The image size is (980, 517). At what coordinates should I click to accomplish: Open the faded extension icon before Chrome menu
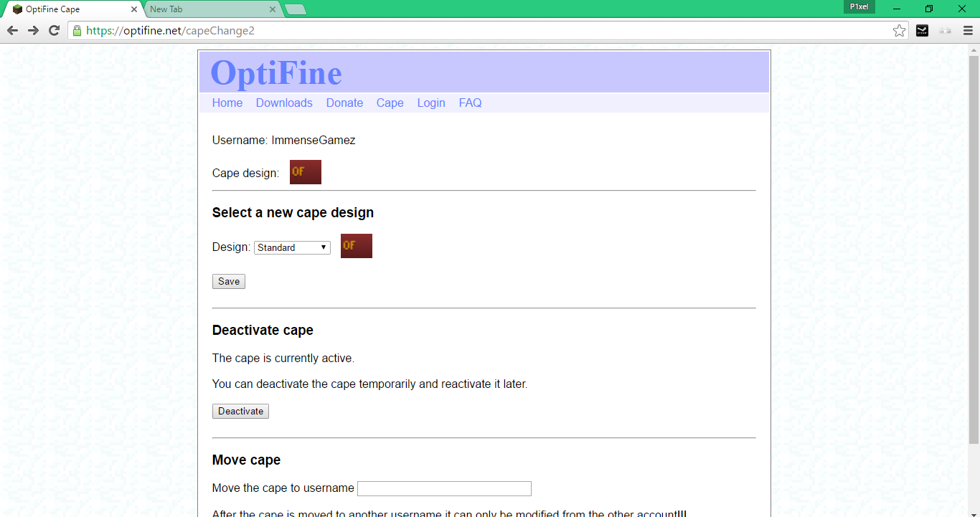pos(945,30)
